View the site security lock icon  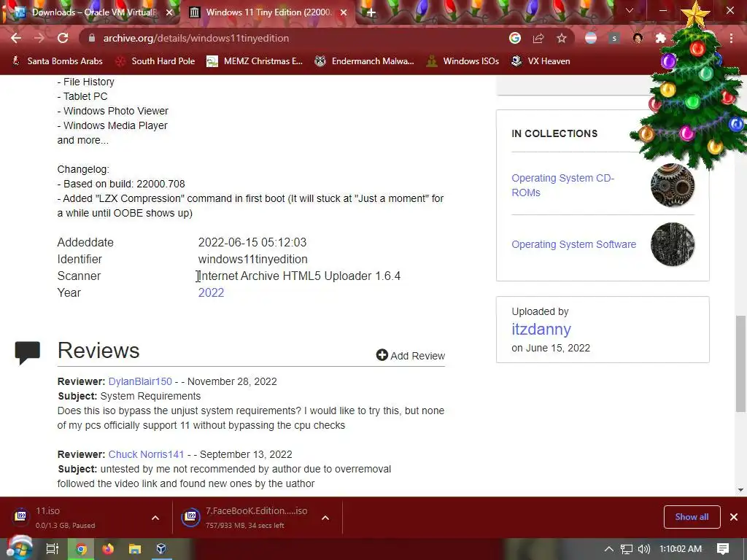[92, 38]
